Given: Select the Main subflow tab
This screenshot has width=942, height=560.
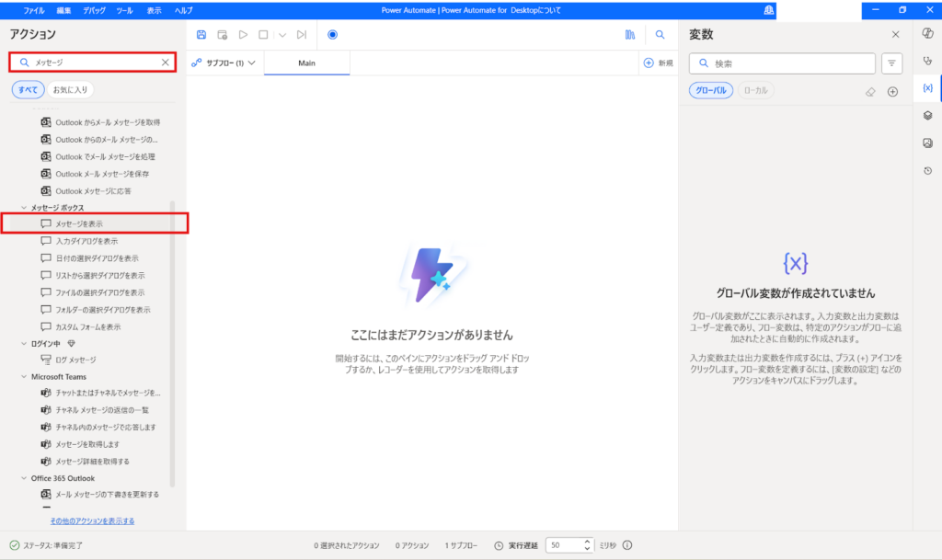Looking at the screenshot, I should [x=306, y=63].
